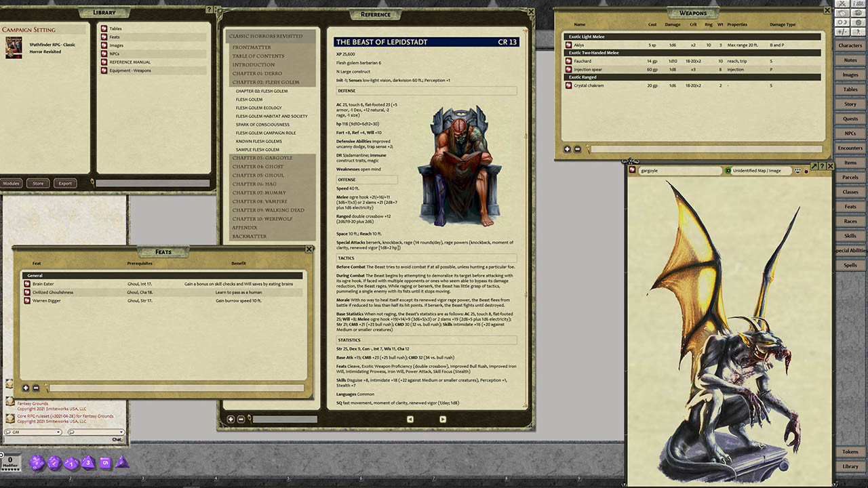Click the Brain Eater feat link icon
The image size is (868, 488).
[27, 284]
